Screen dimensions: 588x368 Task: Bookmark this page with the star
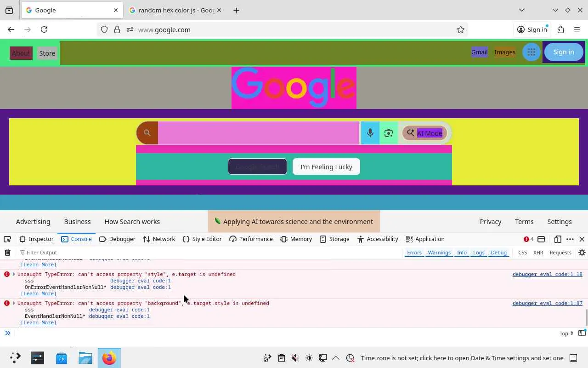pyautogui.click(x=461, y=29)
